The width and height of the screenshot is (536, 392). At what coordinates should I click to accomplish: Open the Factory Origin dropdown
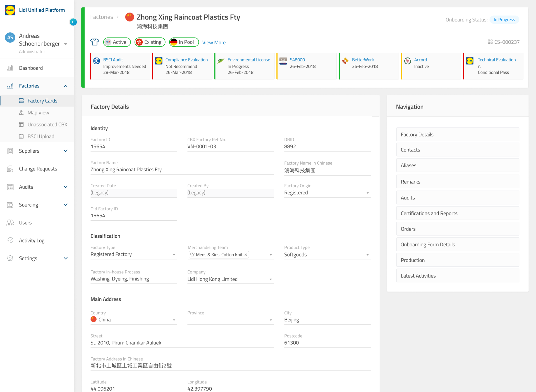click(x=327, y=193)
